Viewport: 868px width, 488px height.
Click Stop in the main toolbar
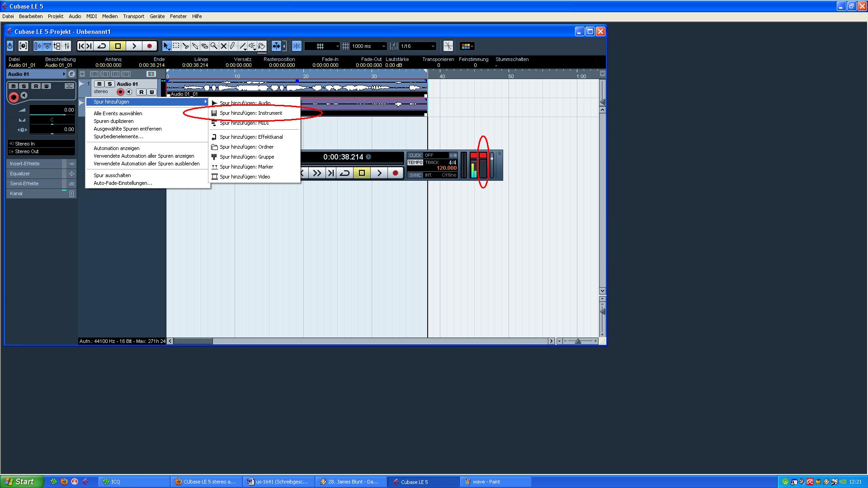pos(118,46)
